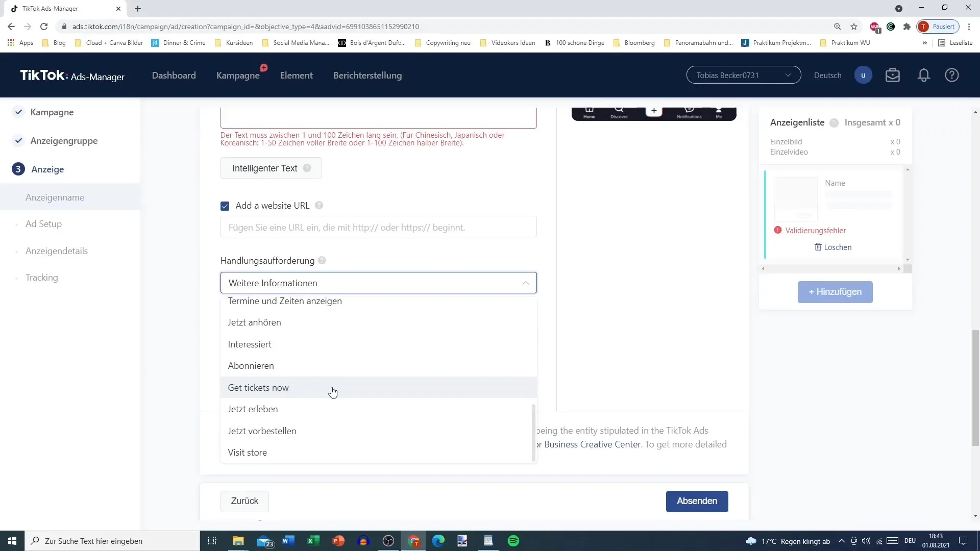Open the Kampagne tab
The width and height of the screenshot is (980, 551).
(x=238, y=76)
